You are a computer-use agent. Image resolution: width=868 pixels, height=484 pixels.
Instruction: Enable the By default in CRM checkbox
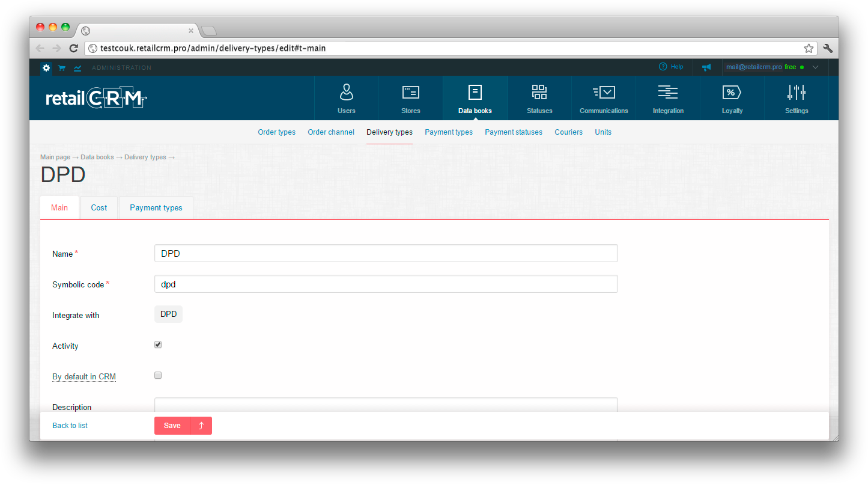[158, 376]
